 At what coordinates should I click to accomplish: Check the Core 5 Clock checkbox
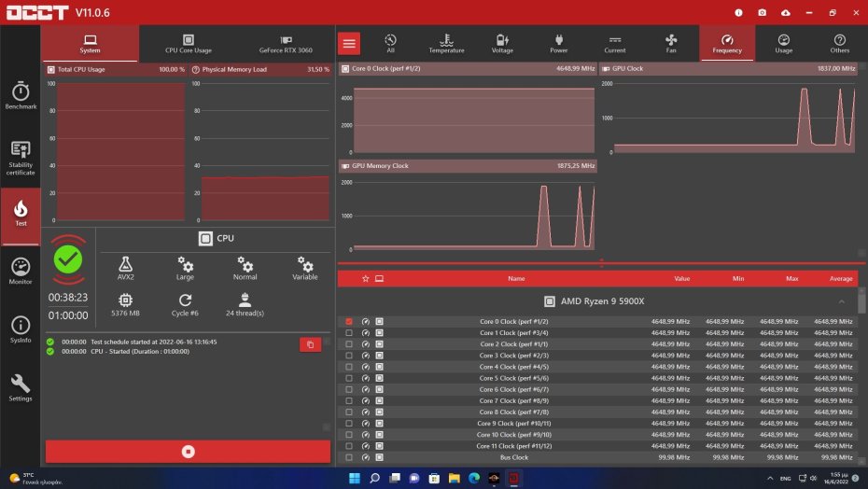click(x=349, y=378)
